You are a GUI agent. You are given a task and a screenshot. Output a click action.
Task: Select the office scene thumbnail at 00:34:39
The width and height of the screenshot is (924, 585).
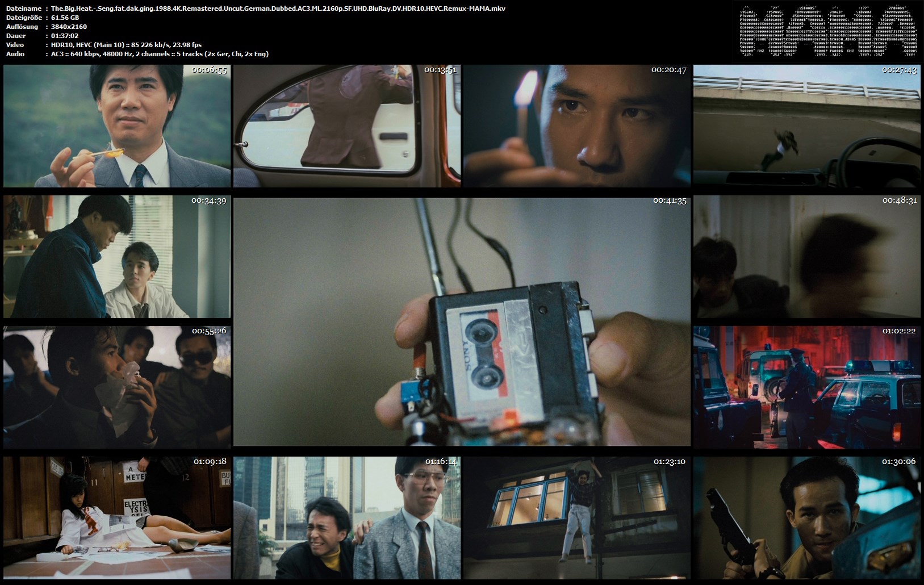(117, 257)
